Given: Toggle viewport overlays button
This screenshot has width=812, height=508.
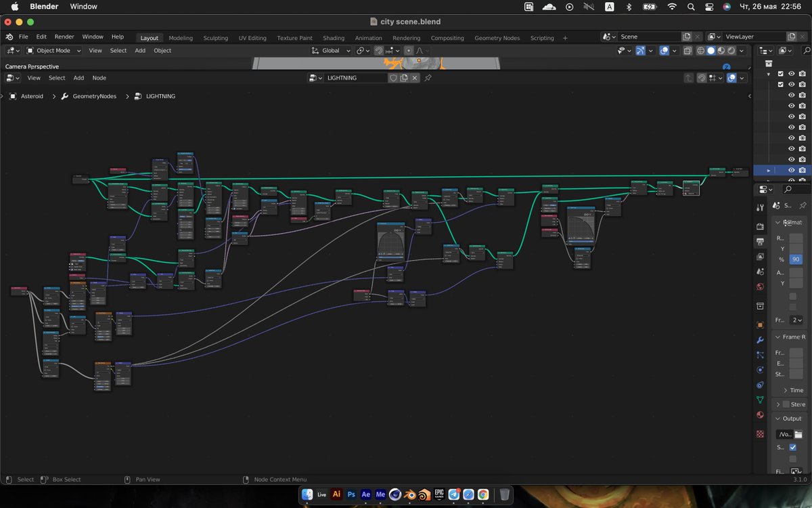Looking at the screenshot, I should pyautogui.click(x=664, y=51).
